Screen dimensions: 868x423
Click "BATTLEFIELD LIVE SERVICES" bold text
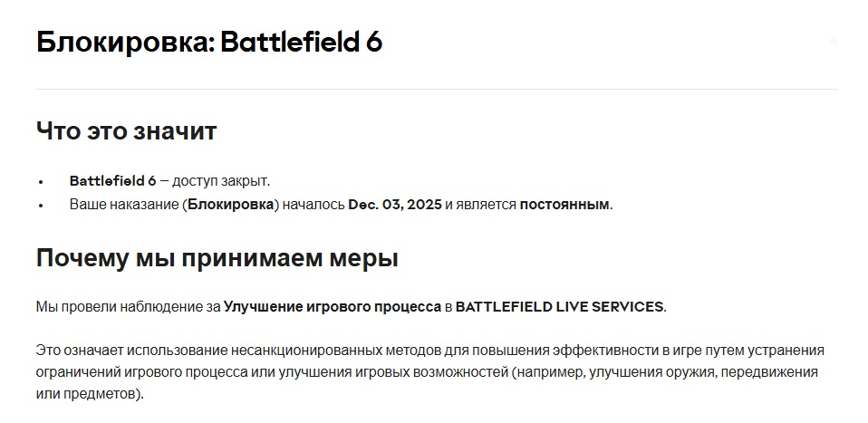coord(559,306)
